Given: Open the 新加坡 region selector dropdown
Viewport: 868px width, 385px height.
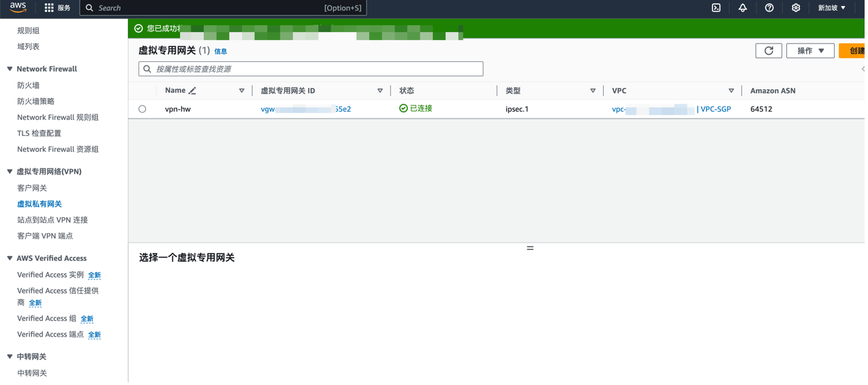Looking at the screenshot, I should pos(832,8).
